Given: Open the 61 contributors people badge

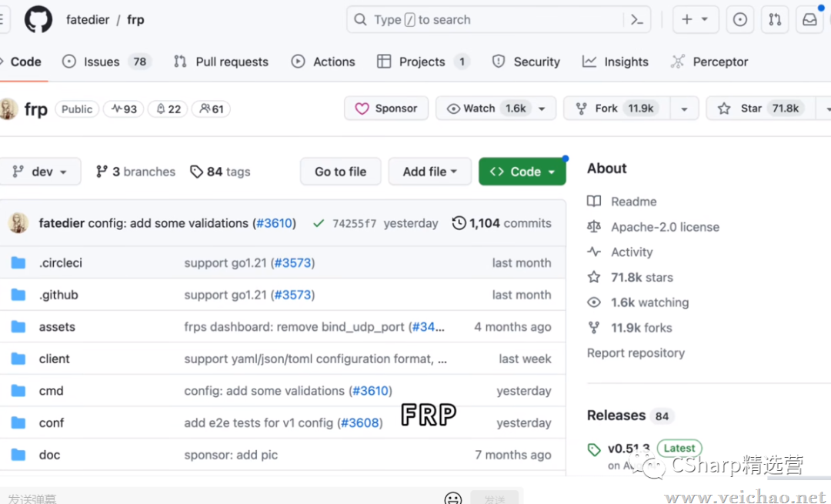Looking at the screenshot, I should click(211, 109).
